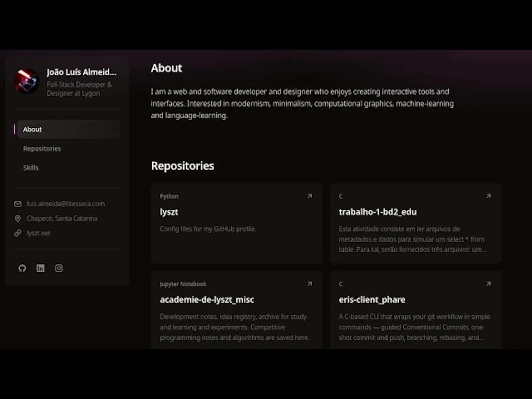Image resolution: width=532 pixels, height=399 pixels.
Task: Open the trabalho-1-bd2_edu repository title
Action: tap(378, 212)
